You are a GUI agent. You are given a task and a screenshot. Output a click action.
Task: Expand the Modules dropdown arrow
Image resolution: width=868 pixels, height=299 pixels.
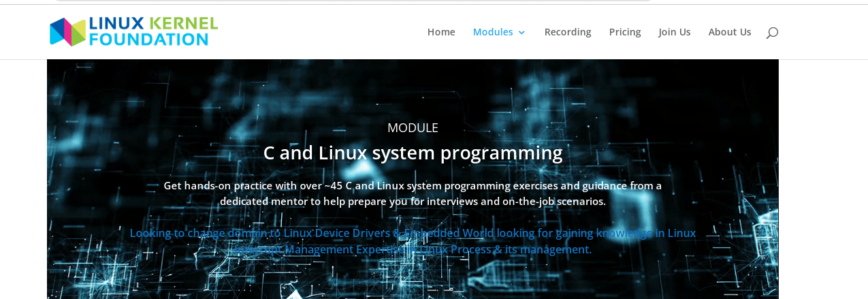[521, 32]
